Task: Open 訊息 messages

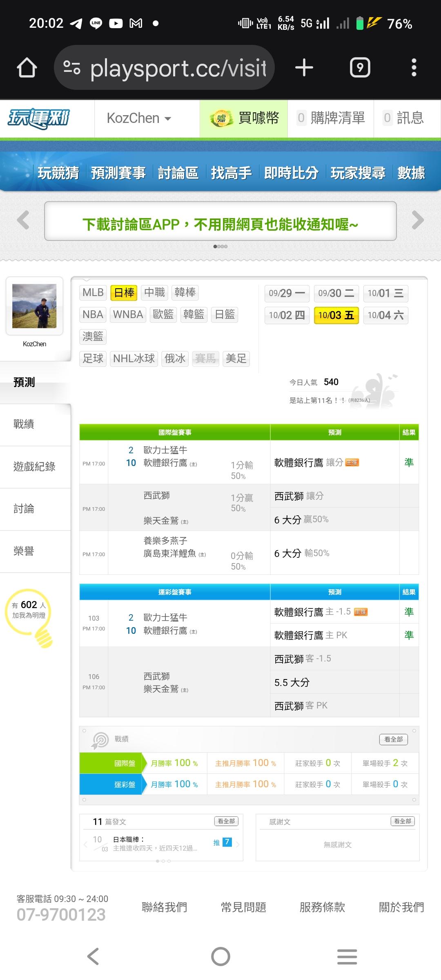Action: click(404, 118)
